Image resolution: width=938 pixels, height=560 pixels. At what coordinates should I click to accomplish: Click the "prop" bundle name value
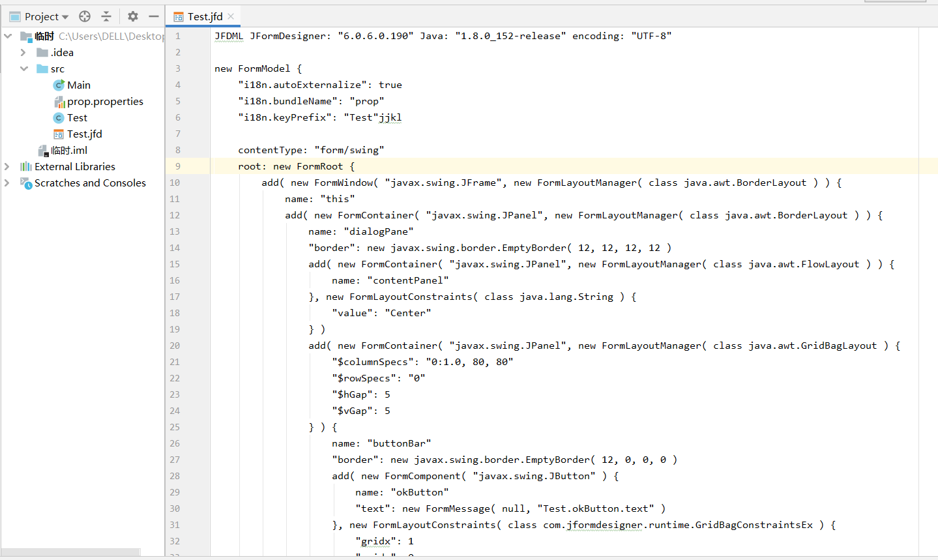click(x=367, y=101)
